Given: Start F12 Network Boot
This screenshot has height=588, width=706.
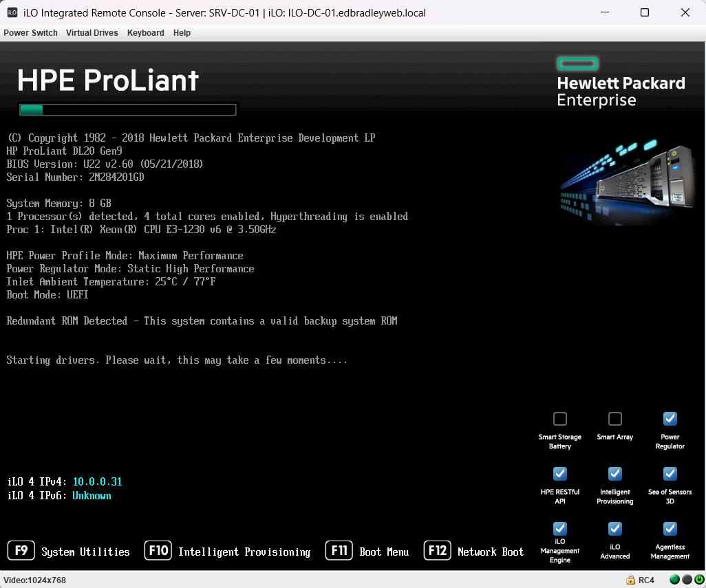Looking at the screenshot, I should click(x=473, y=550).
